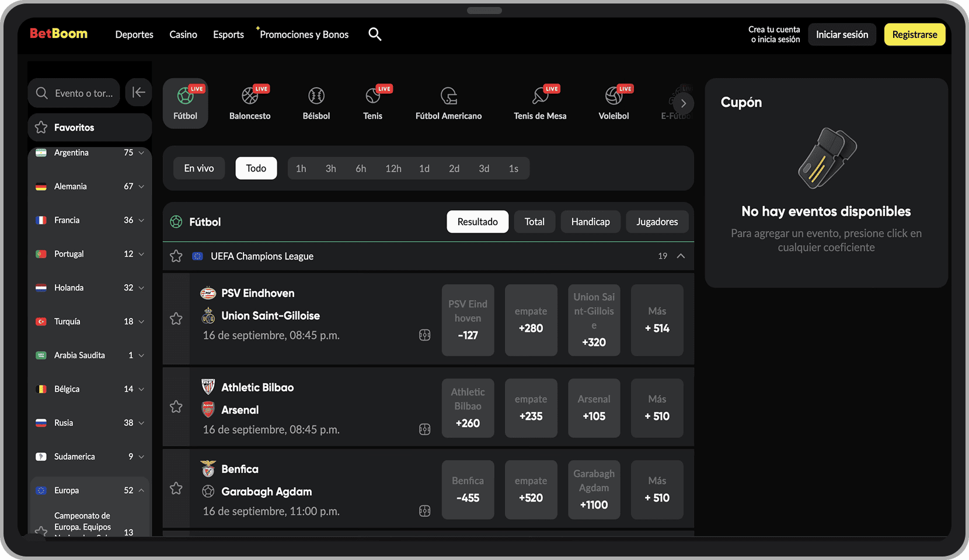Select the Tenis de Mesa sport icon

540,104
